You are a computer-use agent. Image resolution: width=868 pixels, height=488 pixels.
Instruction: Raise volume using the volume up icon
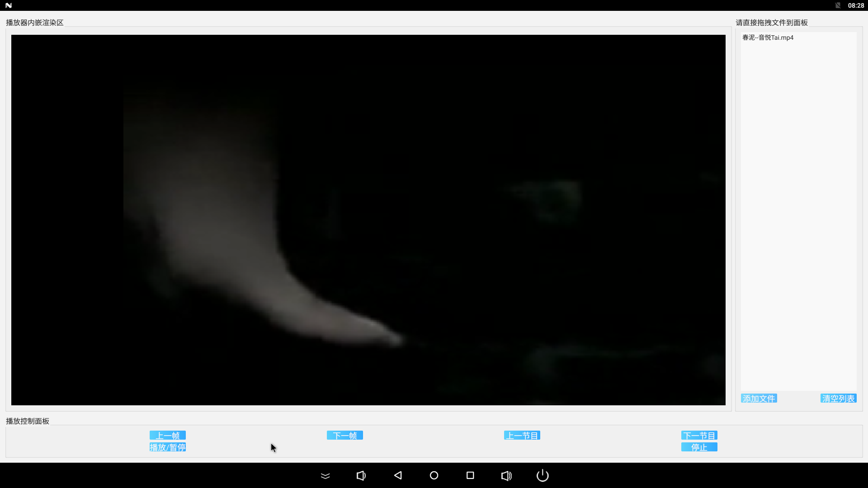(507, 475)
